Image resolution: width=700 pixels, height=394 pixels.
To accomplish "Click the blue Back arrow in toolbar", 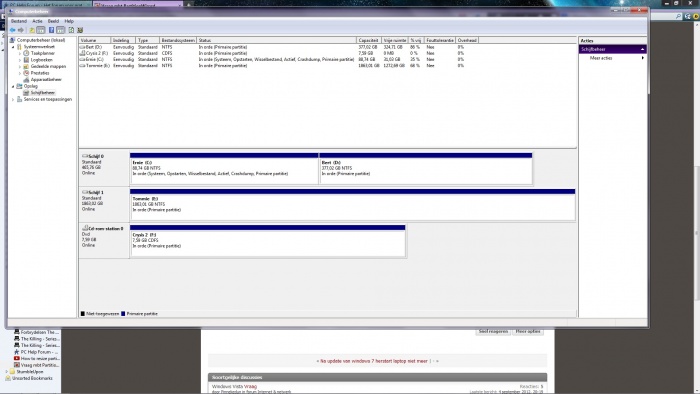I will [12, 30].
